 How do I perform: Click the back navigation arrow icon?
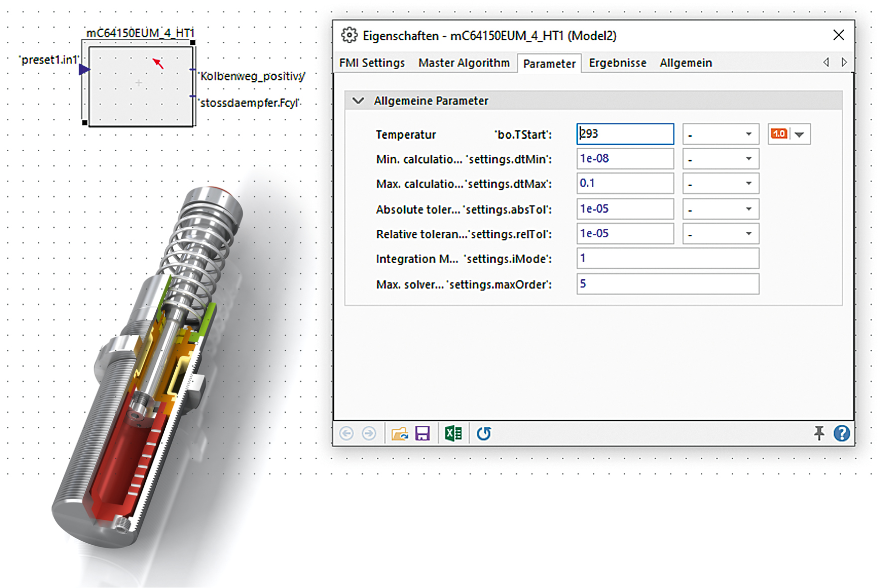tap(346, 433)
